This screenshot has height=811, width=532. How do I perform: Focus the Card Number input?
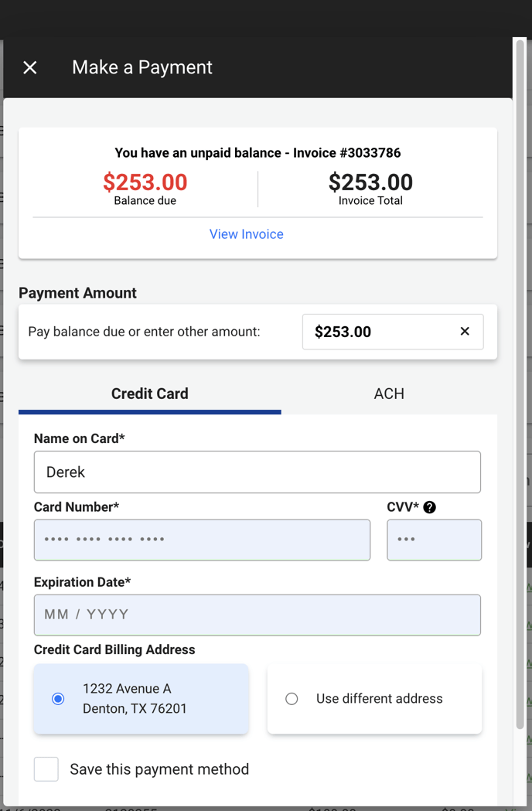(x=203, y=540)
